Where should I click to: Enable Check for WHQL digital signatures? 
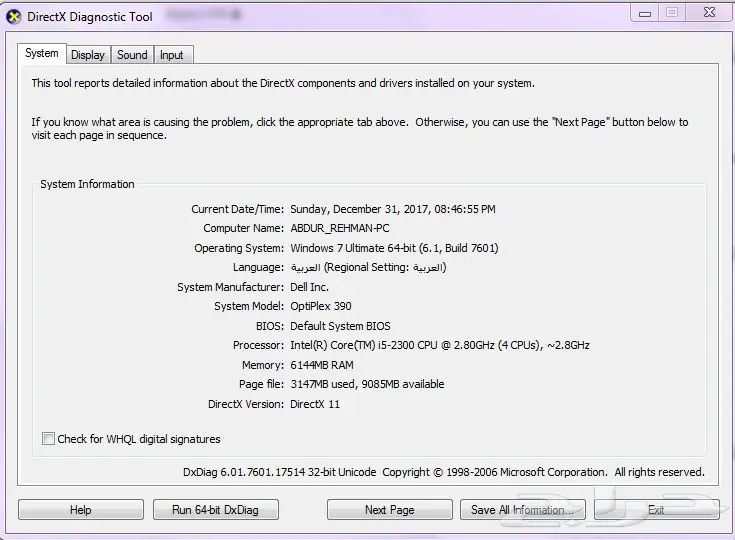[49, 439]
